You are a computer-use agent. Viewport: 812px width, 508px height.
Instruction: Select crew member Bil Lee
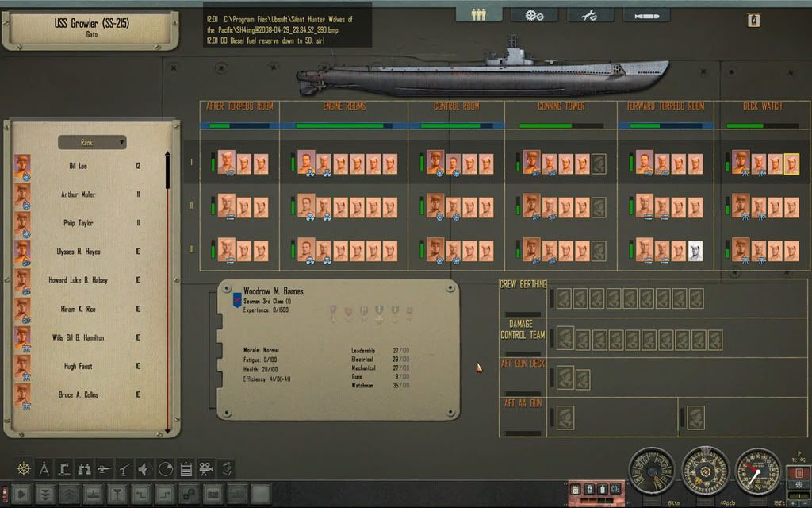[78, 166]
